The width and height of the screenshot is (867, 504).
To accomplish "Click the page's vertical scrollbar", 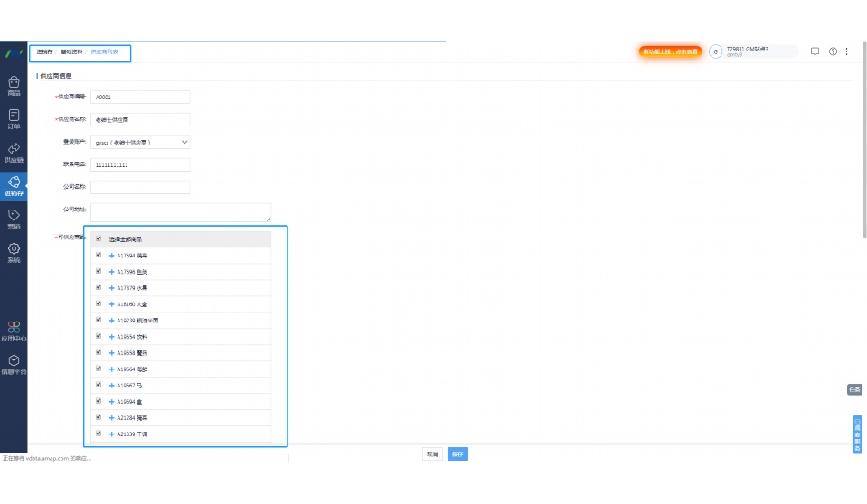I will [x=863, y=135].
